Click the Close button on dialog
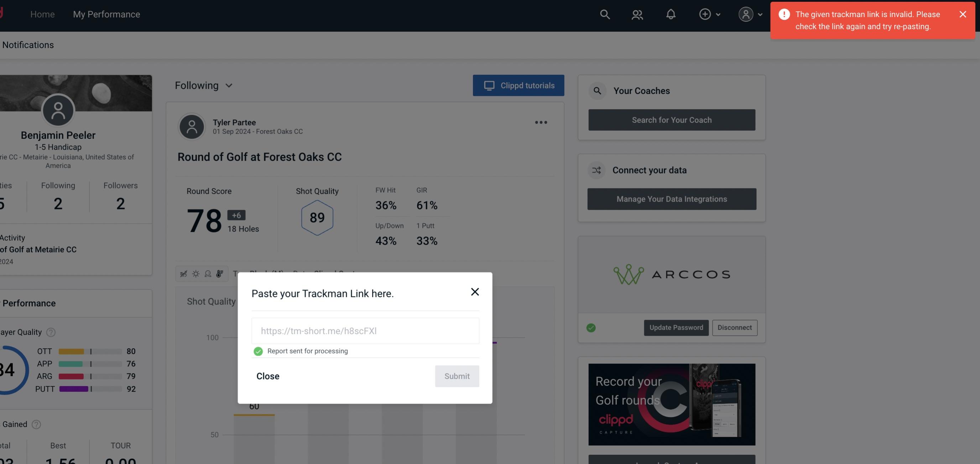Image resolution: width=980 pixels, height=464 pixels. 268,376
